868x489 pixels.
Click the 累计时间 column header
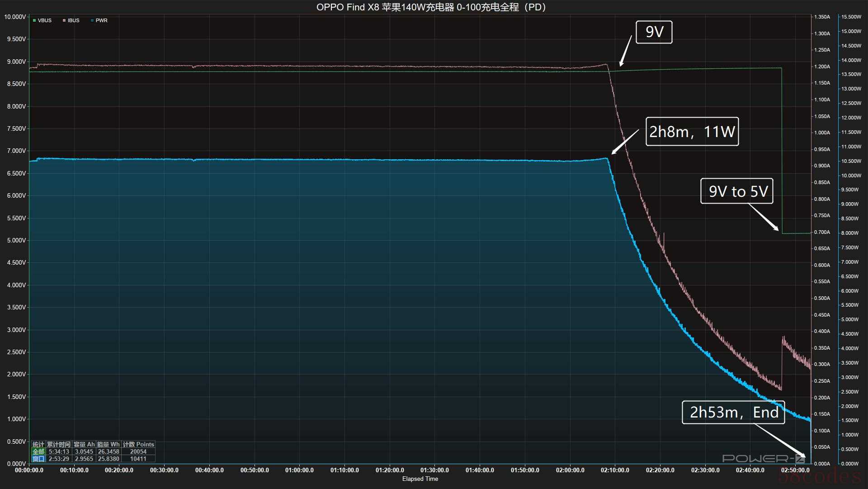59,444
